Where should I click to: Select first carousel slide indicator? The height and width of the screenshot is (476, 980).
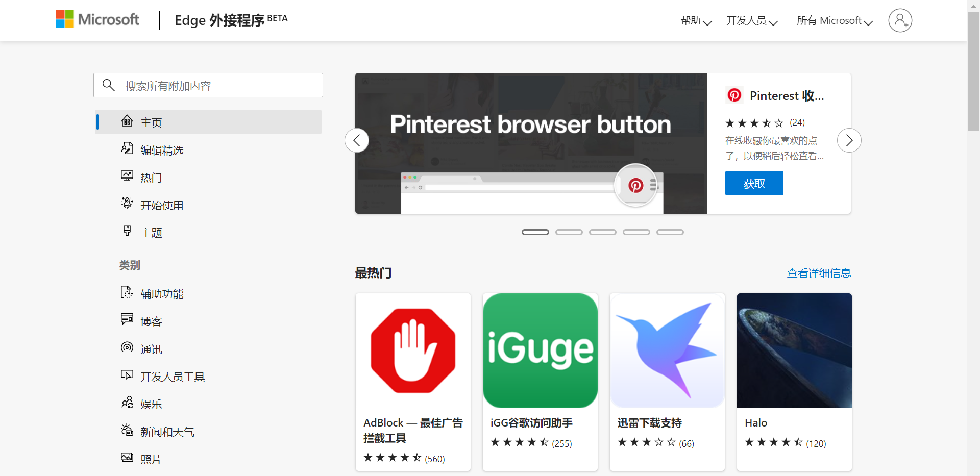point(535,232)
